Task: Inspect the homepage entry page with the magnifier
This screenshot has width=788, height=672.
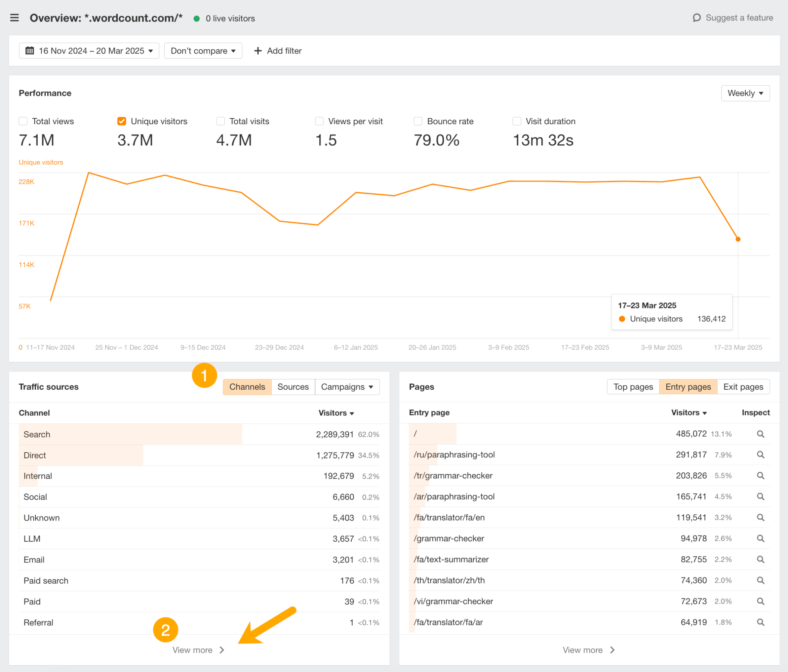Action: click(x=760, y=434)
